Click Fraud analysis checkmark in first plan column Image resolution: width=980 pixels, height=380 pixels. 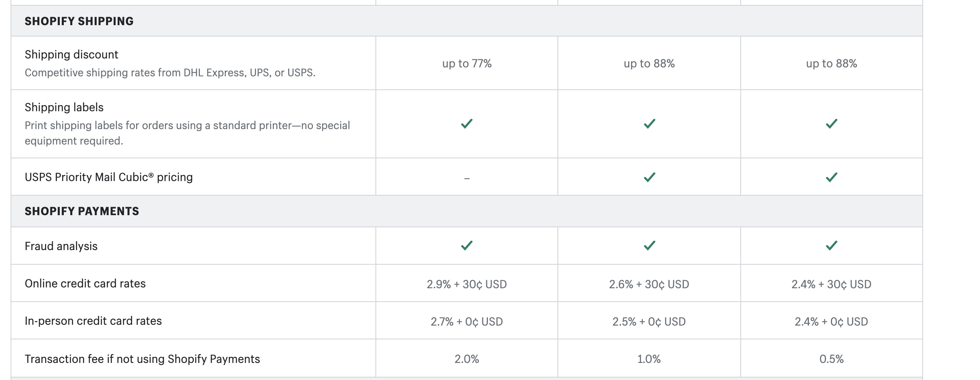(x=467, y=246)
